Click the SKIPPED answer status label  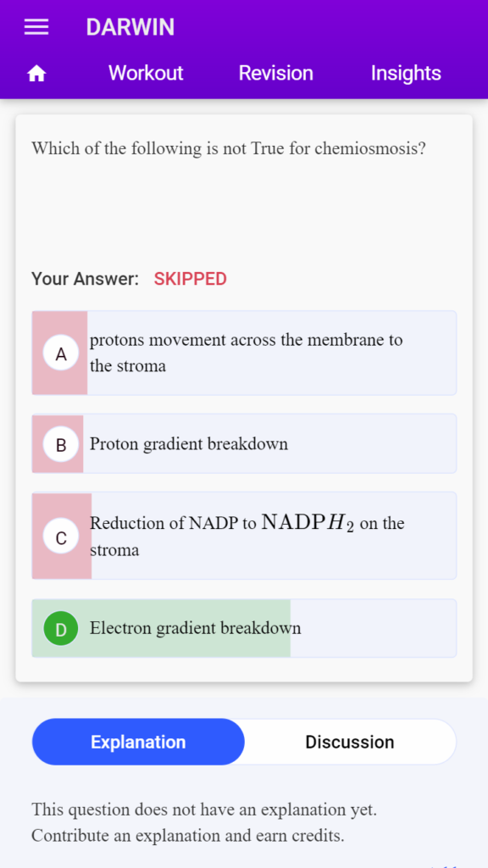click(191, 279)
